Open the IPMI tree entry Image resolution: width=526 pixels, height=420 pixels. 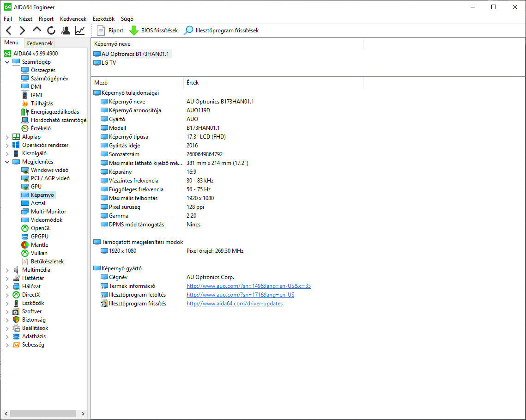[x=36, y=95]
